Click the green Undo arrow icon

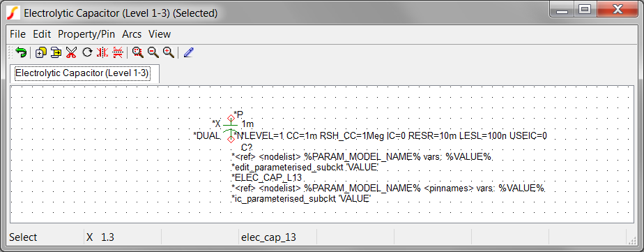(x=21, y=52)
